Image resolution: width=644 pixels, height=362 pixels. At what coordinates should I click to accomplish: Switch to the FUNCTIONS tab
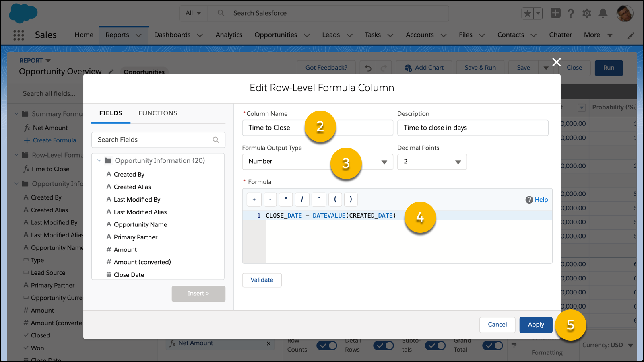pyautogui.click(x=158, y=113)
